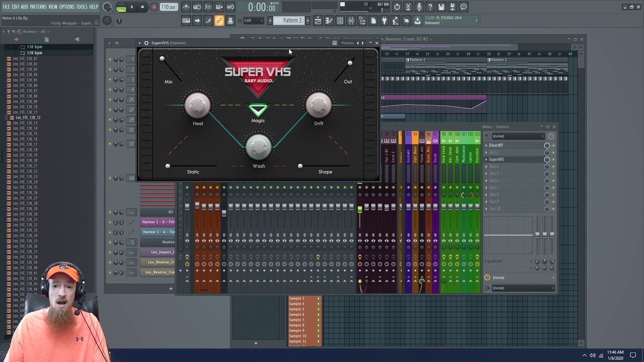Click the stamp tool icon in toolbar
The width and height of the screenshot is (644, 362).
click(x=230, y=21)
